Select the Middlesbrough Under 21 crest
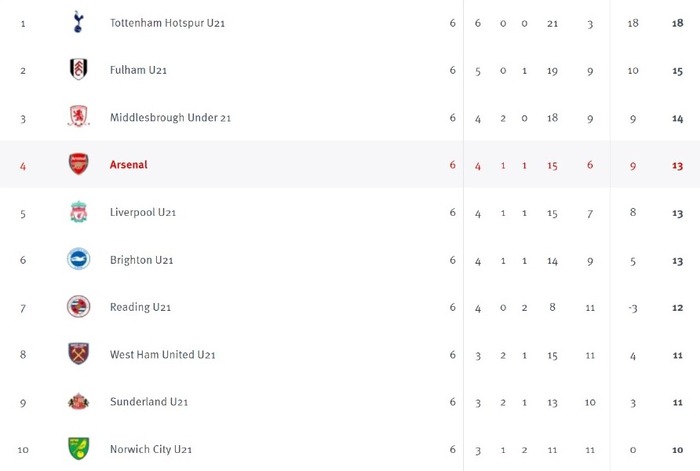Image resolution: width=700 pixels, height=471 pixels. point(79,117)
